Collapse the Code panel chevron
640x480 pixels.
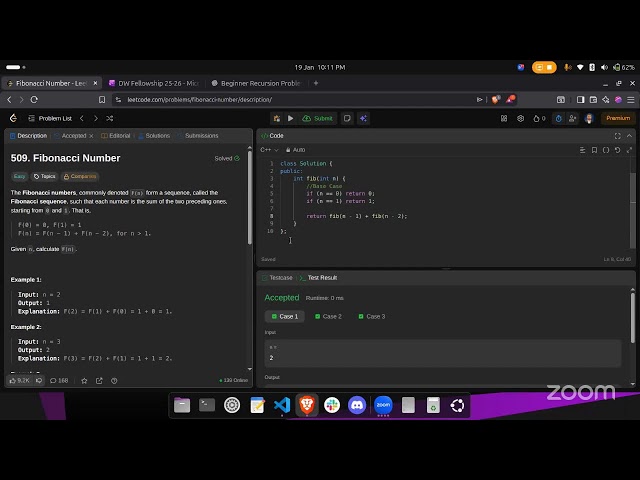[x=629, y=136]
